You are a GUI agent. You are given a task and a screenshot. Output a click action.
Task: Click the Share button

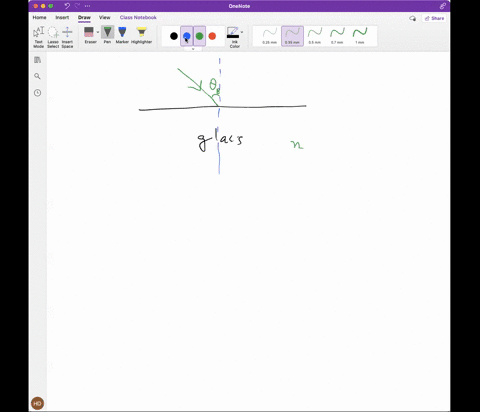pyautogui.click(x=434, y=18)
